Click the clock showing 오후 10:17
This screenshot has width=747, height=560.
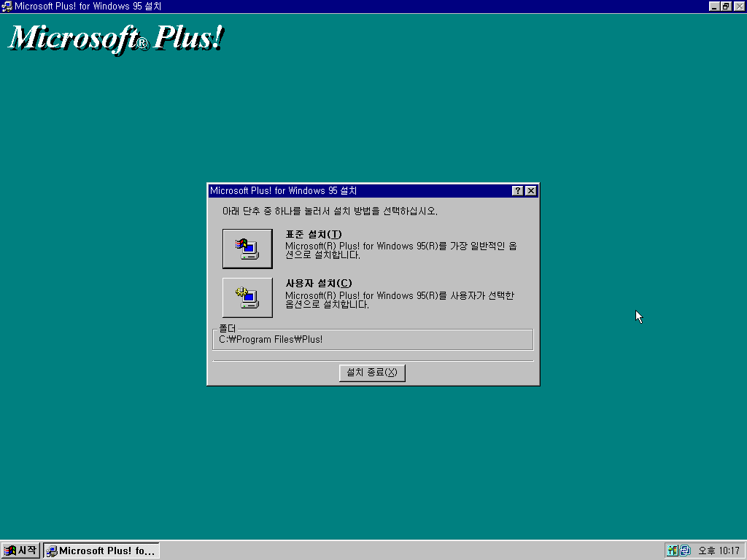click(x=719, y=551)
